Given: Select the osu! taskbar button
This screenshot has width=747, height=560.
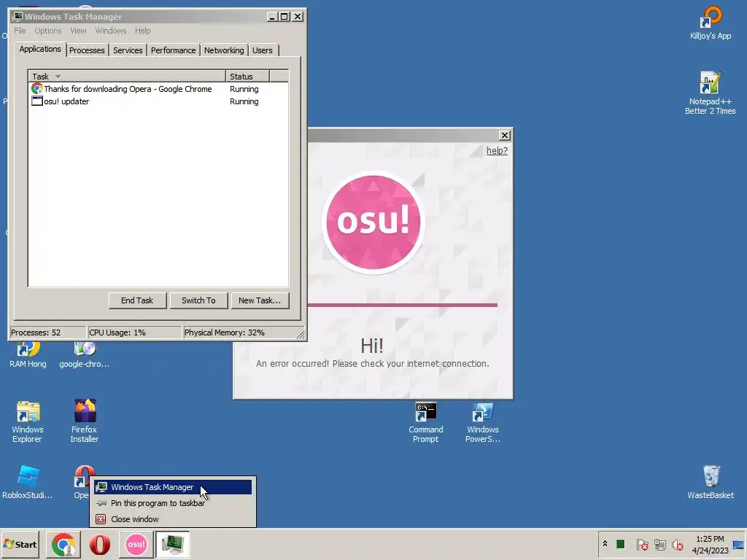Looking at the screenshot, I should [136, 544].
